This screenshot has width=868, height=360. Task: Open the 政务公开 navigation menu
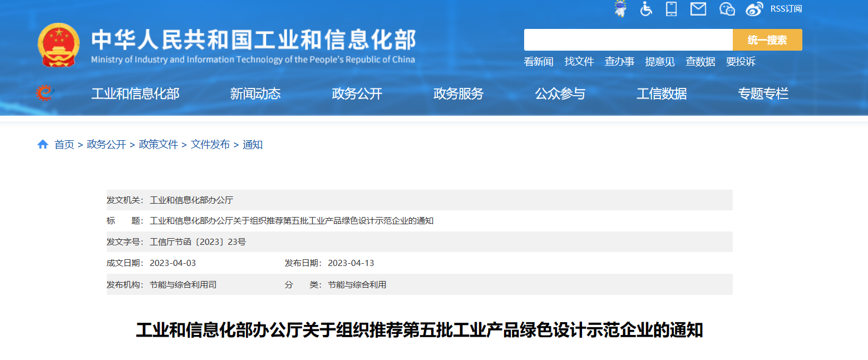pos(357,94)
